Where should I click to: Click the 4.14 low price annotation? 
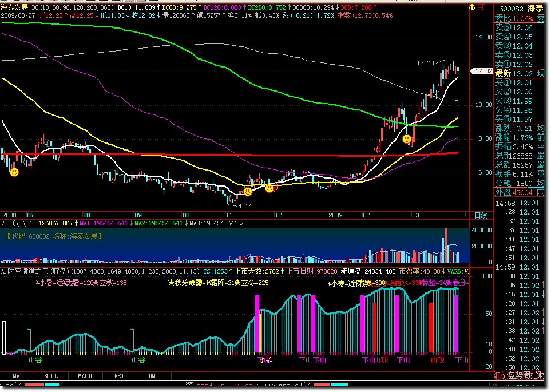[x=245, y=207]
